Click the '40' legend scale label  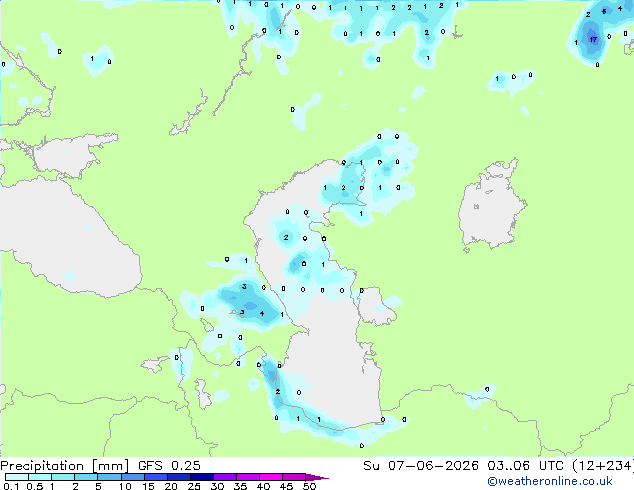click(263, 486)
